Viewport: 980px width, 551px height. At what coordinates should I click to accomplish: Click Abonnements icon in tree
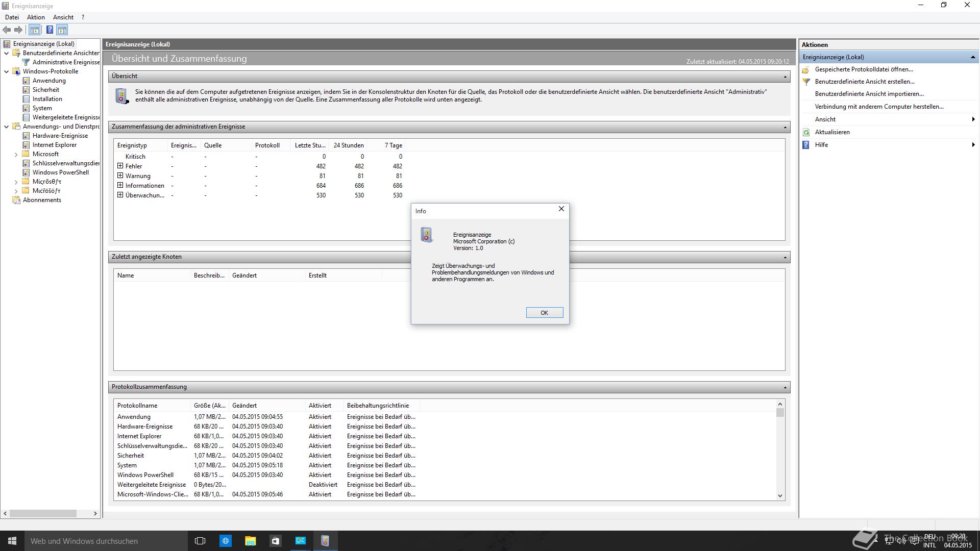(16, 200)
